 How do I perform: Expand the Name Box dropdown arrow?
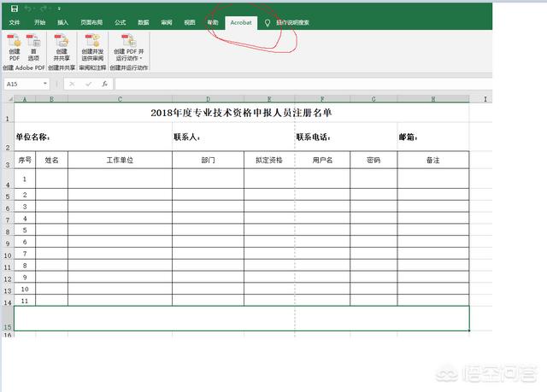[45, 84]
